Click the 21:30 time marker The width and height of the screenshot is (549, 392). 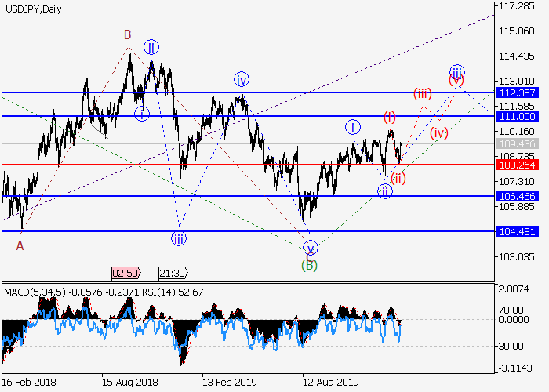[x=172, y=273]
